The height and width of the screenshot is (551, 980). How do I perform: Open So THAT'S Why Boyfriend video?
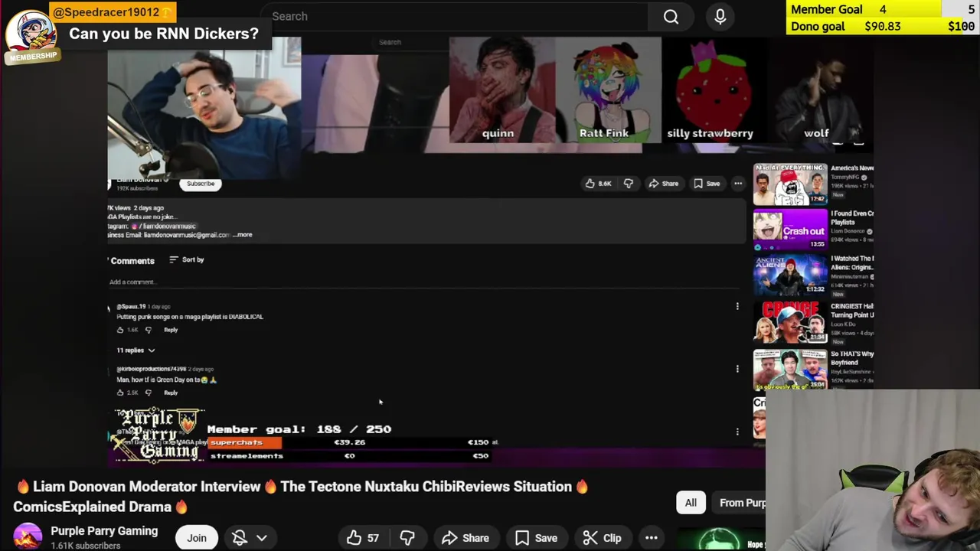click(x=790, y=370)
